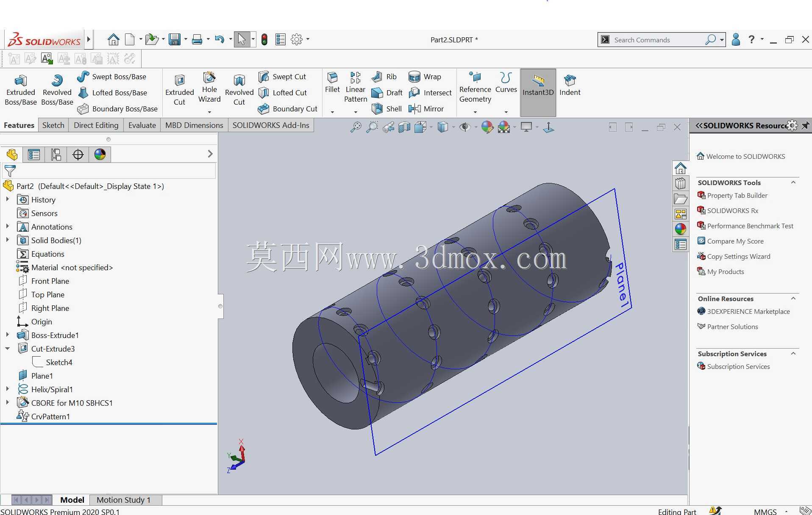Viewport: 812px width, 515px height.
Task: Collapse the Cut-Extrude3 tree node
Action: point(8,349)
